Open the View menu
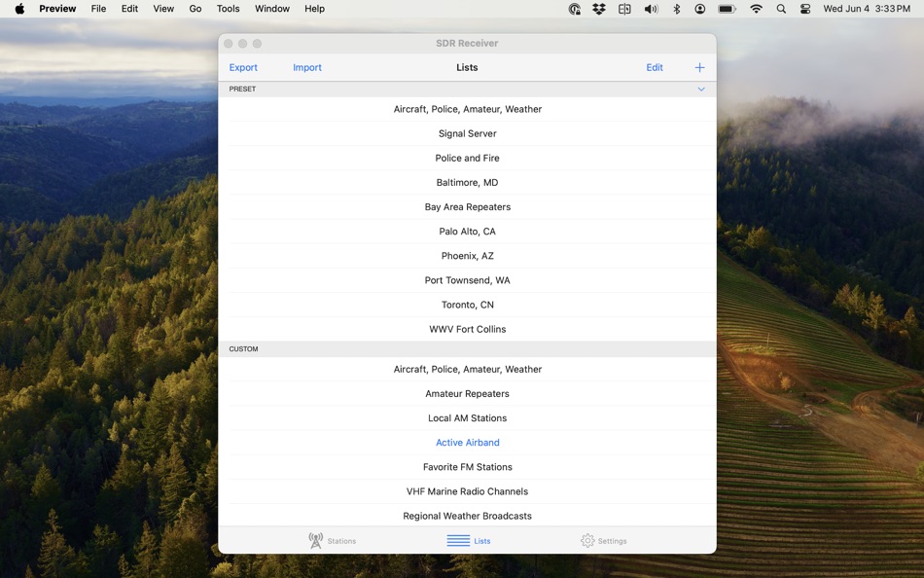The image size is (924, 578). tap(163, 9)
